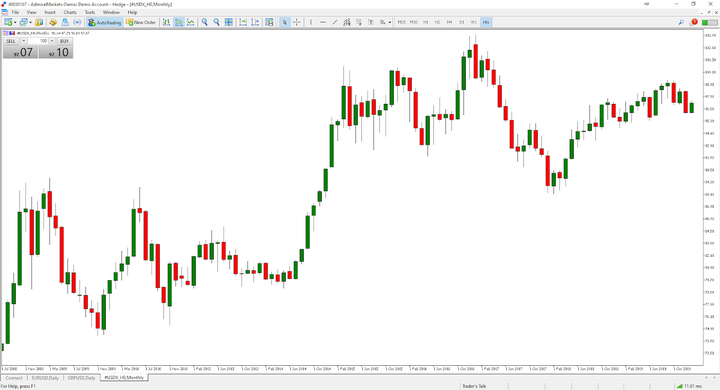Switch to the GBPUSD,Daily chart tab
The width and height of the screenshot is (720, 390).
pos(81,378)
